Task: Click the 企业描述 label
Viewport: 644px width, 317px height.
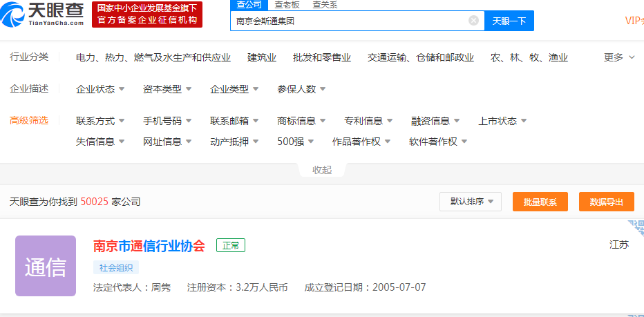Action: point(29,88)
